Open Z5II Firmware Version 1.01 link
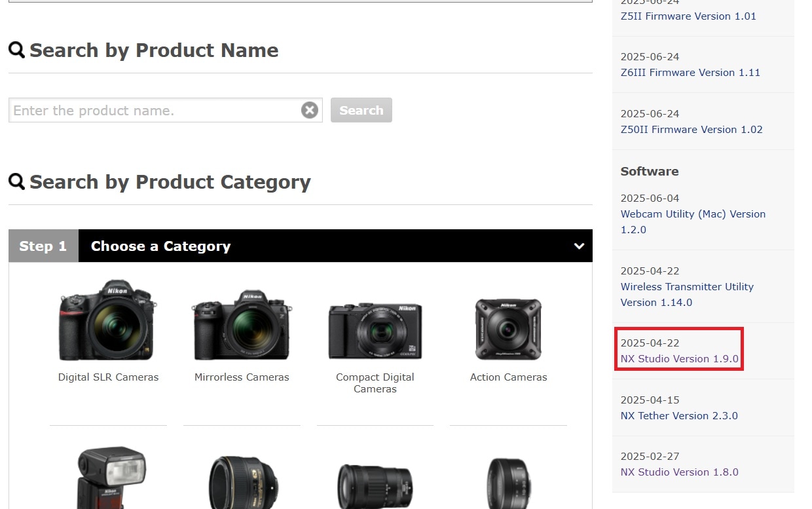Screen dimensions: 812x509 click(x=688, y=16)
